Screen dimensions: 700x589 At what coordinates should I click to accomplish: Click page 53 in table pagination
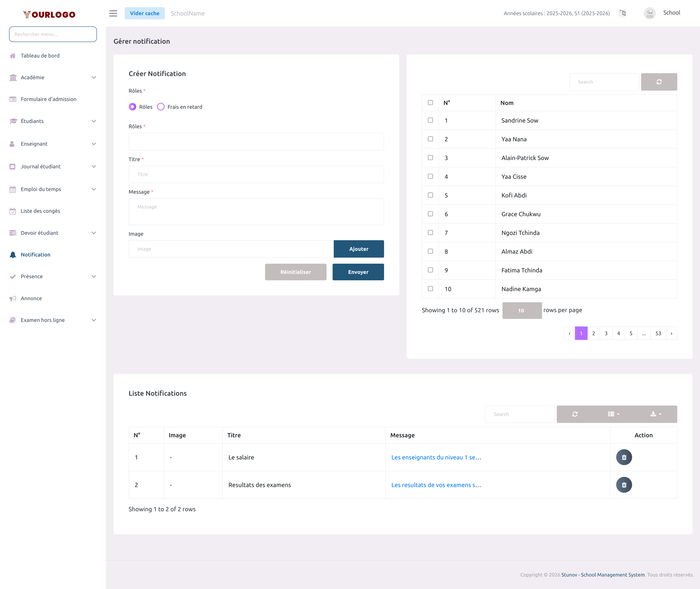658,333
